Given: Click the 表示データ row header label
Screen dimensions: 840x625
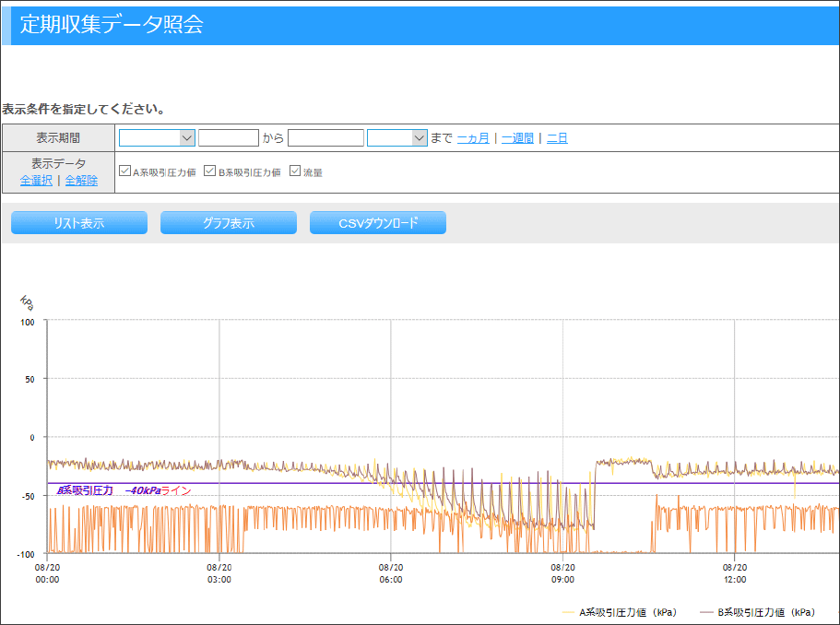Looking at the screenshot, I should [x=58, y=163].
